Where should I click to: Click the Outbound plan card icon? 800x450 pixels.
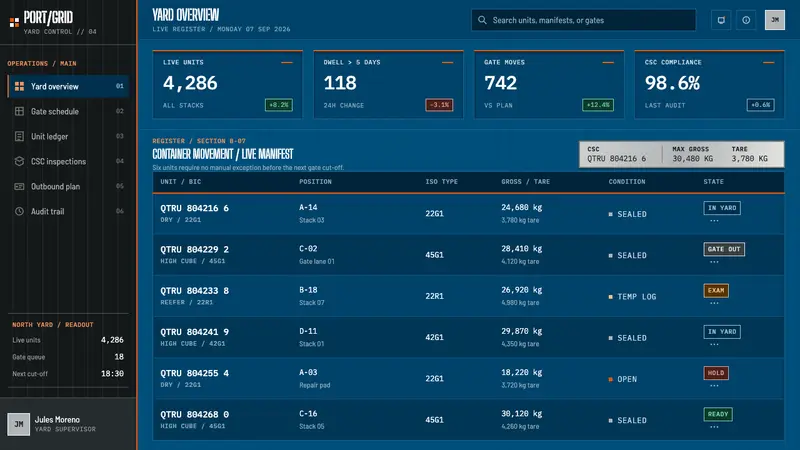pyautogui.click(x=19, y=186)
